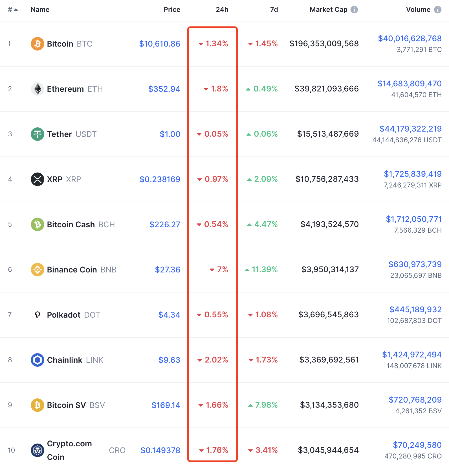Open the Market Cap info icon
Image resolution: width=449 pixels, height=476 pixels.
pos(354,10)
